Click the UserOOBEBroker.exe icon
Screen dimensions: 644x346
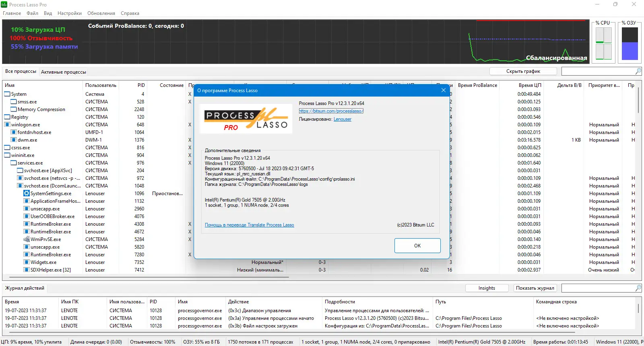tap(27, 216)
